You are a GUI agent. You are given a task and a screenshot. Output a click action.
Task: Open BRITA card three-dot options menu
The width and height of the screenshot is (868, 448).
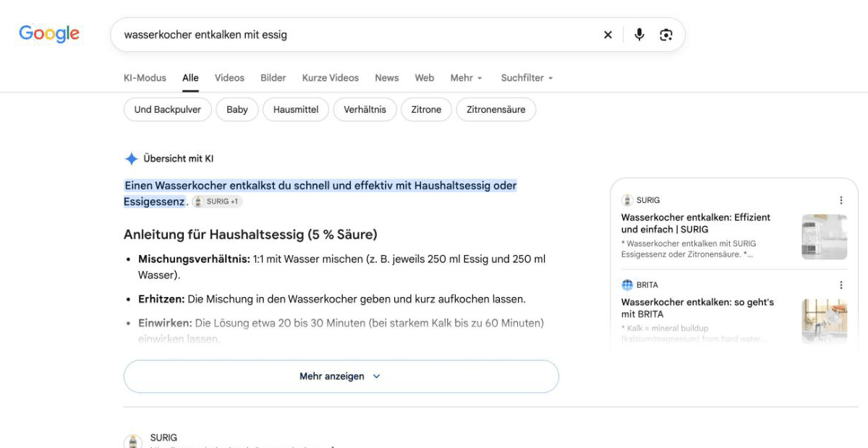841,285
